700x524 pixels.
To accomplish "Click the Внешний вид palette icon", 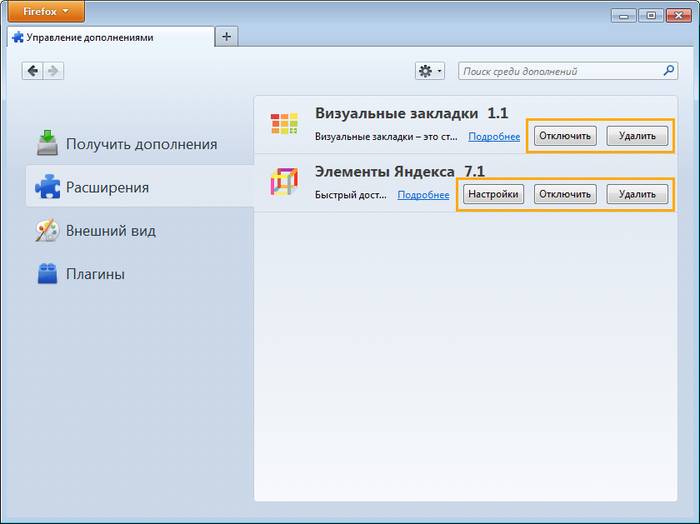I will 48,230.
